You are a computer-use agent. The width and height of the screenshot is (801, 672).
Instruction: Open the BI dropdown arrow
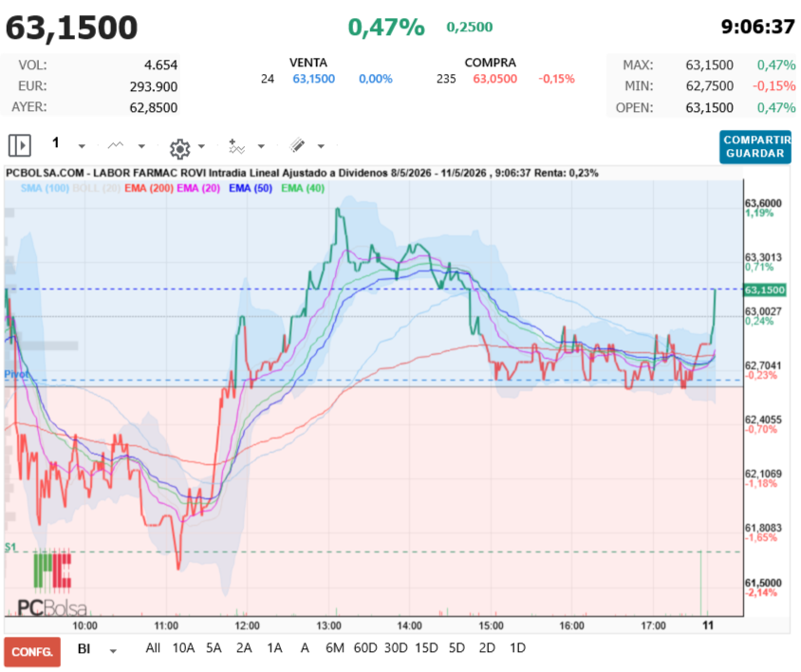[x=113, y=651]
